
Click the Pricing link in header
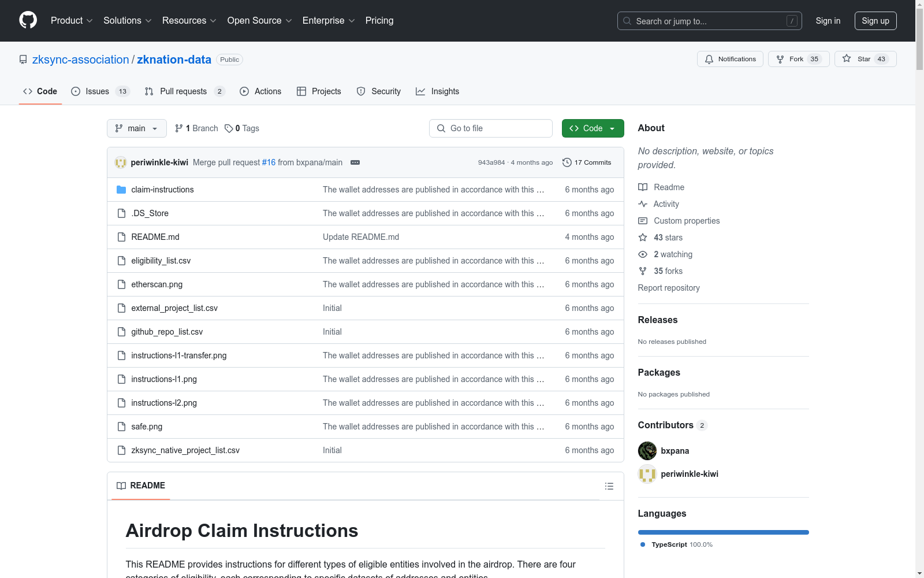(x=379, y=21)
